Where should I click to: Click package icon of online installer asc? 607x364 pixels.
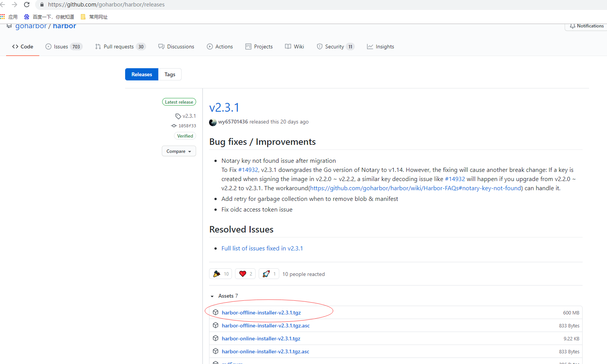tap(216, 351)
